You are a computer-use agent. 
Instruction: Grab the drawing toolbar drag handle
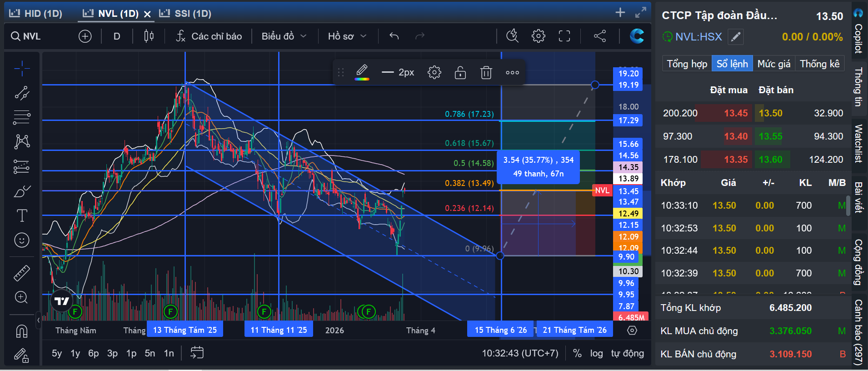[341, 72]
